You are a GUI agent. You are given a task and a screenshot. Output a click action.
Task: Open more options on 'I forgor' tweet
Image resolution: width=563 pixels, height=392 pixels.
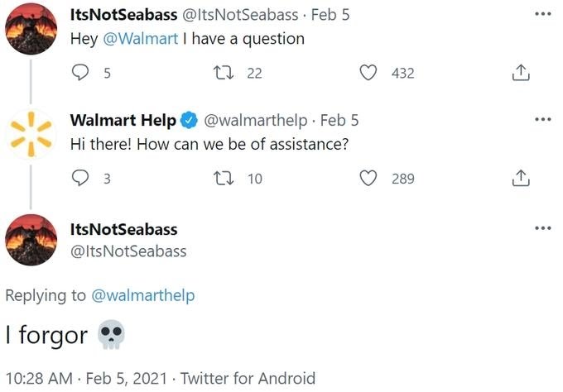[542, 227]
